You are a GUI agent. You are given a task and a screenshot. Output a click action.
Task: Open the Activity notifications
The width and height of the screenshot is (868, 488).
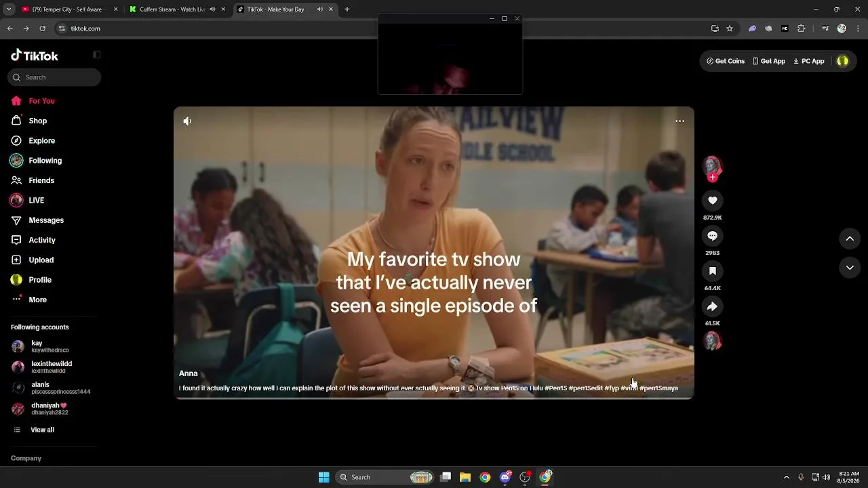click(x=33, y=240)
